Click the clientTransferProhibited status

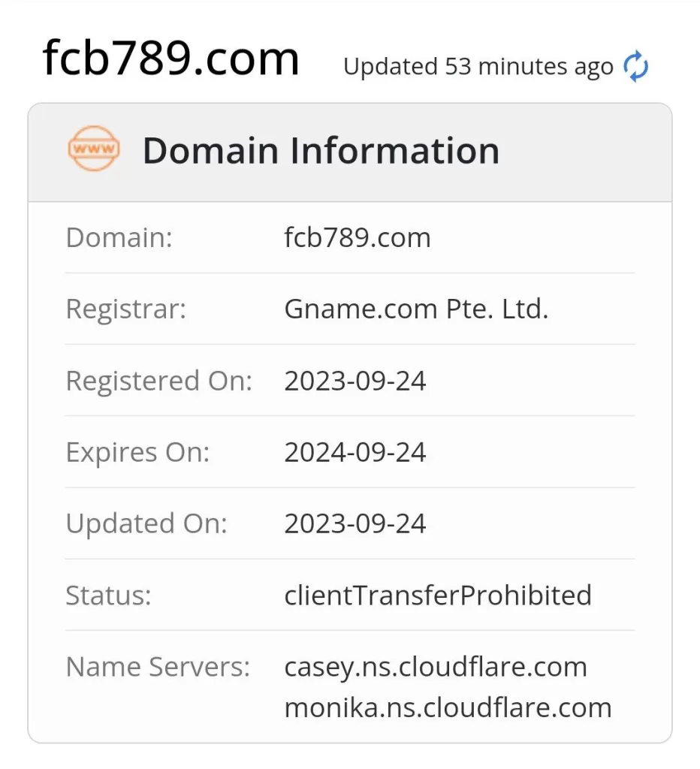point(437,595)
